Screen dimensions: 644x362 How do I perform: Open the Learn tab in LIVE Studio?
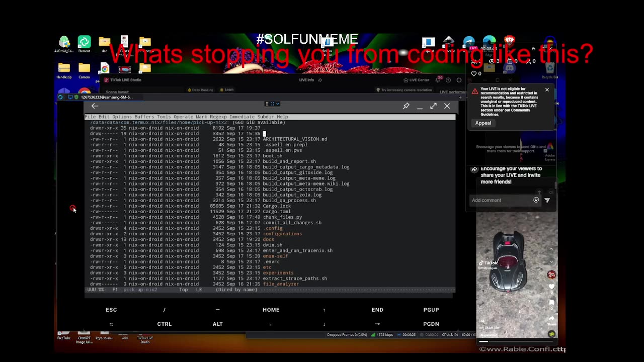pos(227,90)
